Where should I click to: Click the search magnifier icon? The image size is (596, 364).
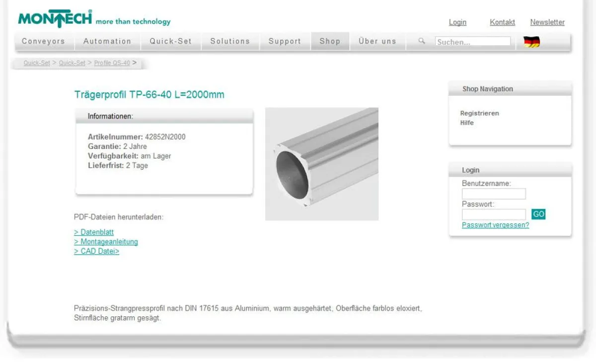point(421,42)
